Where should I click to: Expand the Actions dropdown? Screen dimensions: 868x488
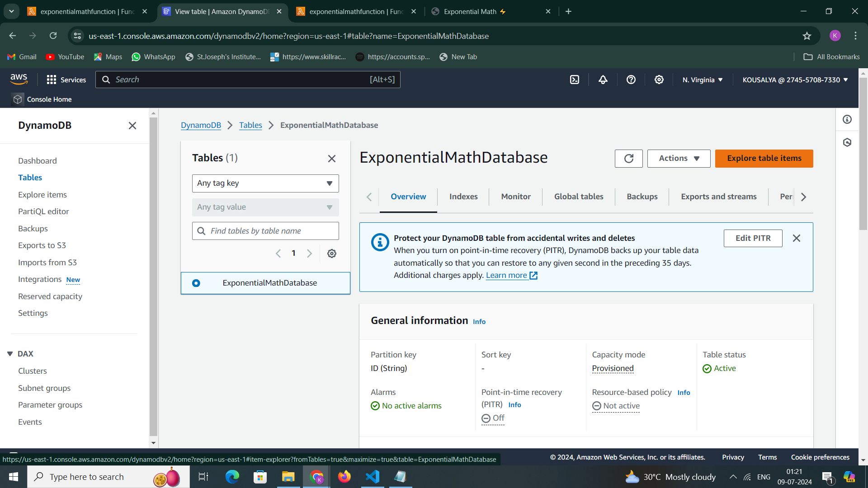pos(679,159)
